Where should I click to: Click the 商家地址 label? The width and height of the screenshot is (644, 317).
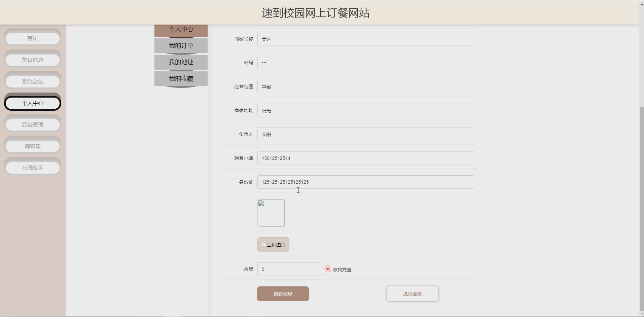tap(244, 110)
